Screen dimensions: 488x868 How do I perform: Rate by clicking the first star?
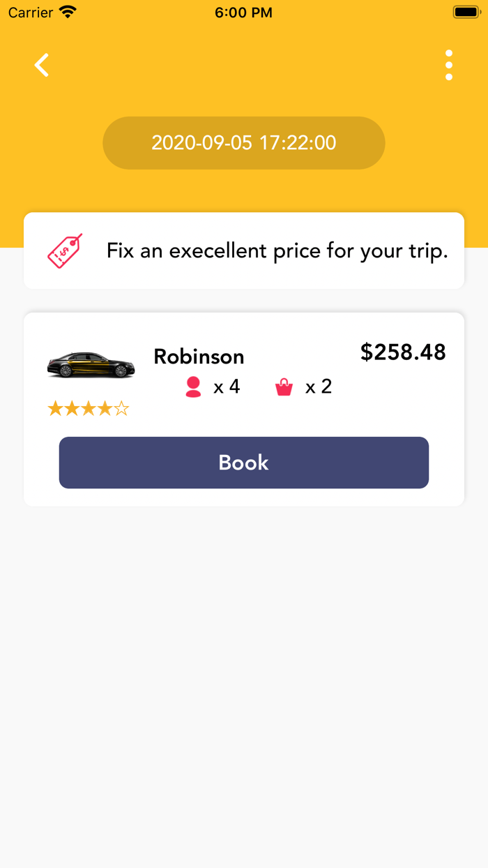[56, 407]
